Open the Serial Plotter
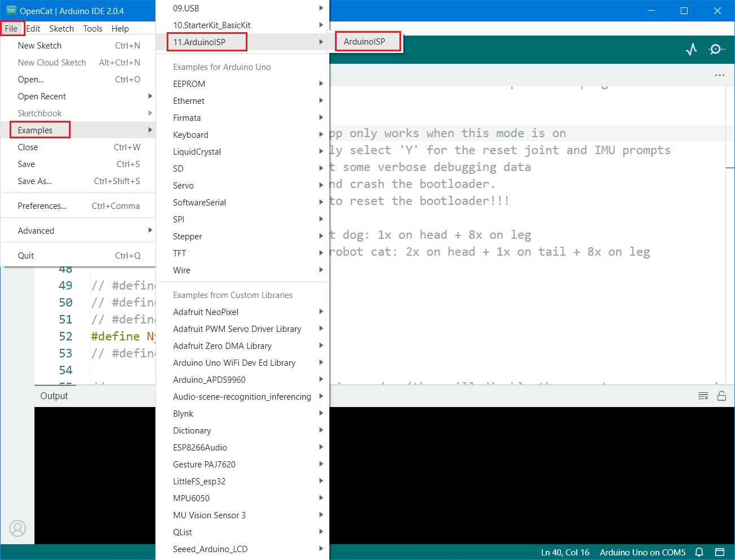 pyautogui.click(x=691, y=50)
